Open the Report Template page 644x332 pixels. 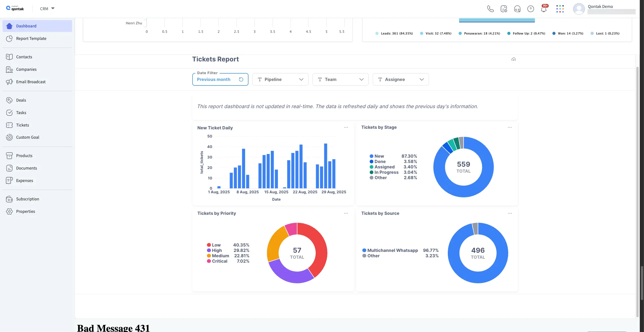[x=31, y=38]
